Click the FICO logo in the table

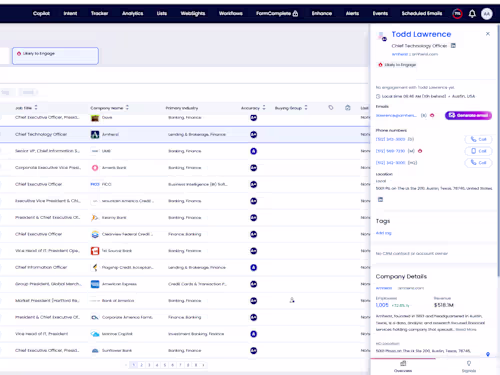[x=95, y=184]
